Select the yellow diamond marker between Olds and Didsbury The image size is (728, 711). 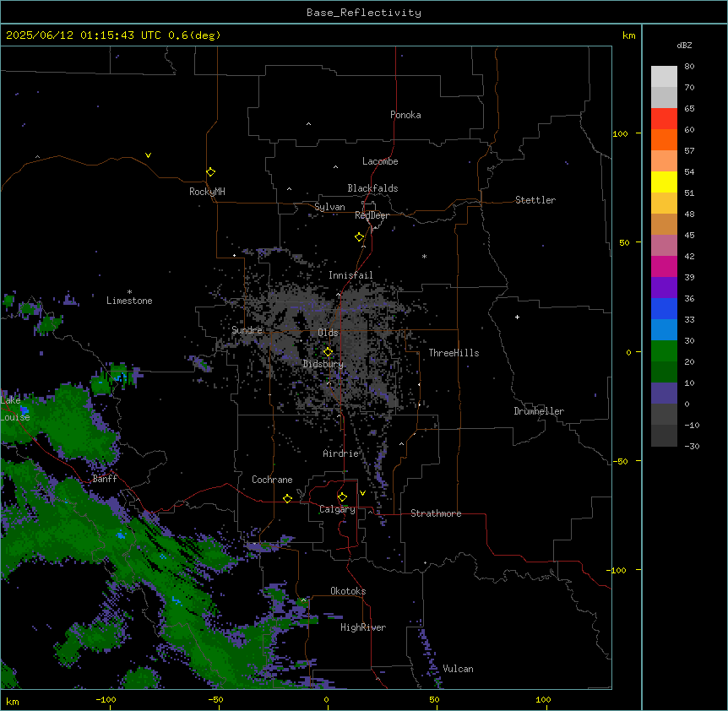pyautogui.click(x=328, y=351)
